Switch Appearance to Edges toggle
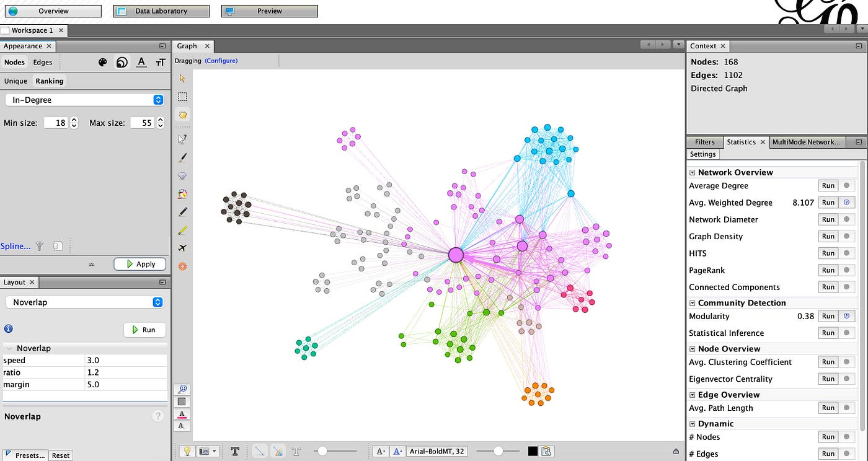This screenshot has height=461, width=868. click(43, 62)
